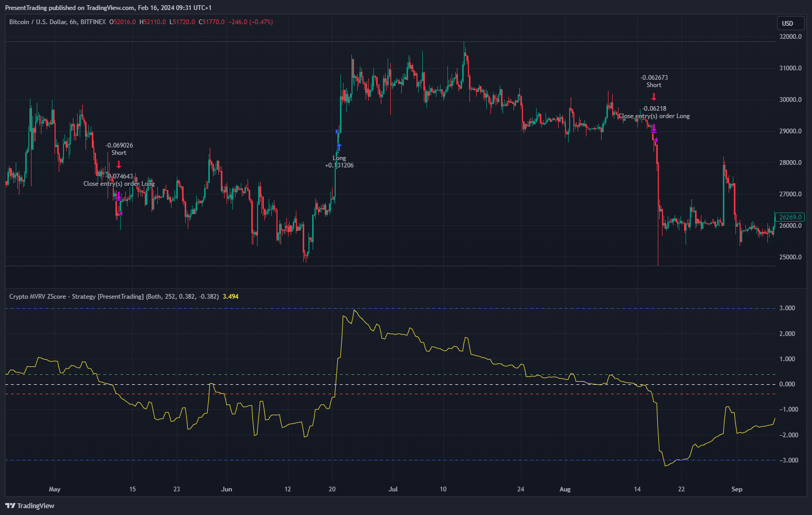Click the Long +0.131206 trade label
The image size is (812, 515).
(339, 162)
